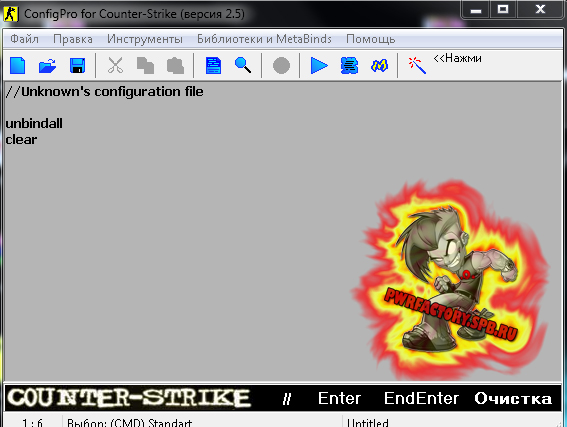This screenshot has height=427, width=567.
Task: Open the Помощь menu
Action: [370, 39]
